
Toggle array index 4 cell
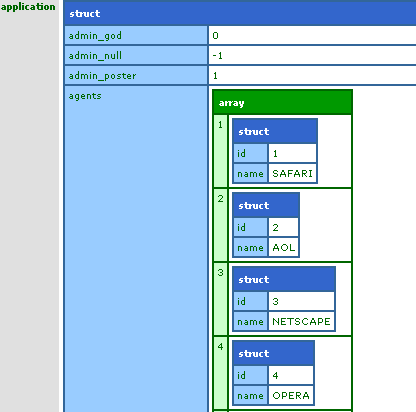pos(221,373)
